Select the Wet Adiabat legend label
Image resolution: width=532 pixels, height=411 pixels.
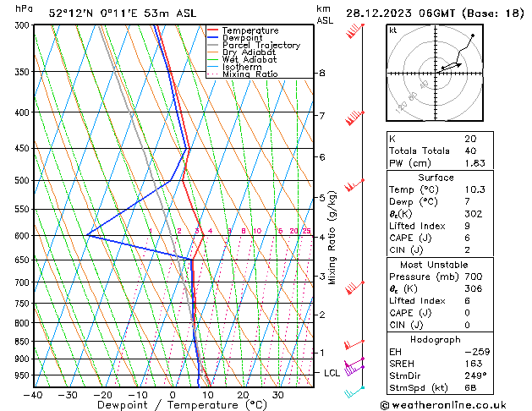(250, 59)
